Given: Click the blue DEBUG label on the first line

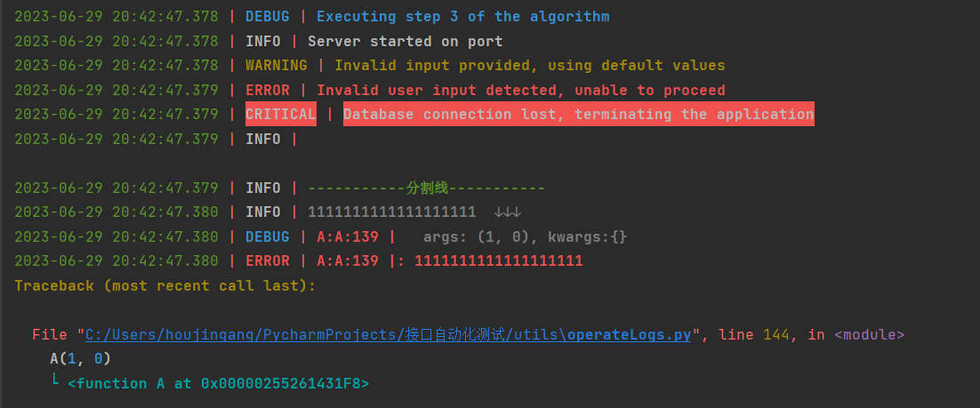Looking at the screenshot, I should tap(267, 17).
